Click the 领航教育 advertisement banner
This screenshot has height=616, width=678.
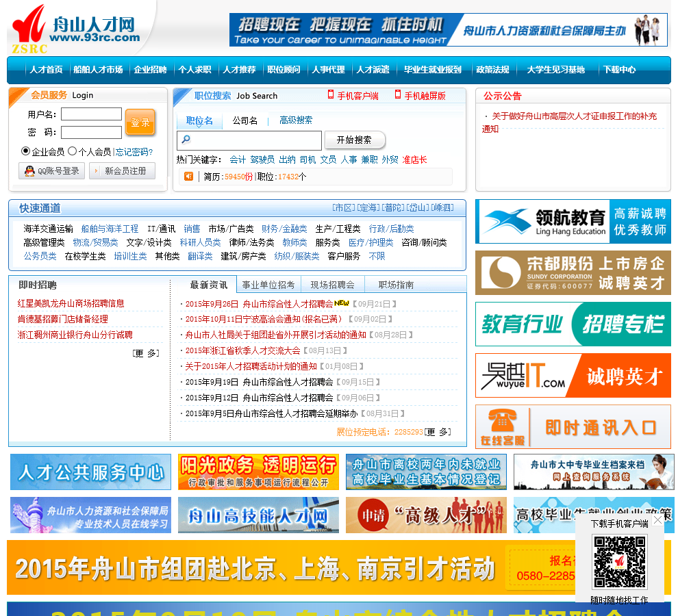(x=573, y=222)
